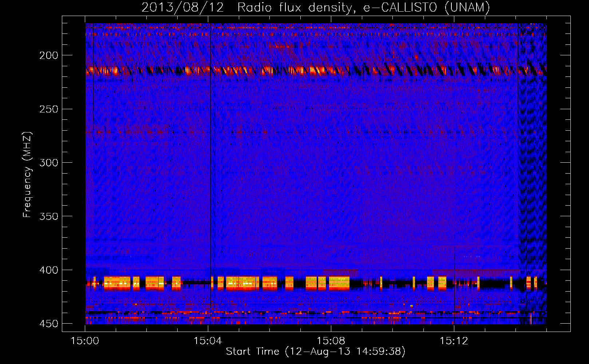Click the 15:00 time tick label

[x=85, y=341]
